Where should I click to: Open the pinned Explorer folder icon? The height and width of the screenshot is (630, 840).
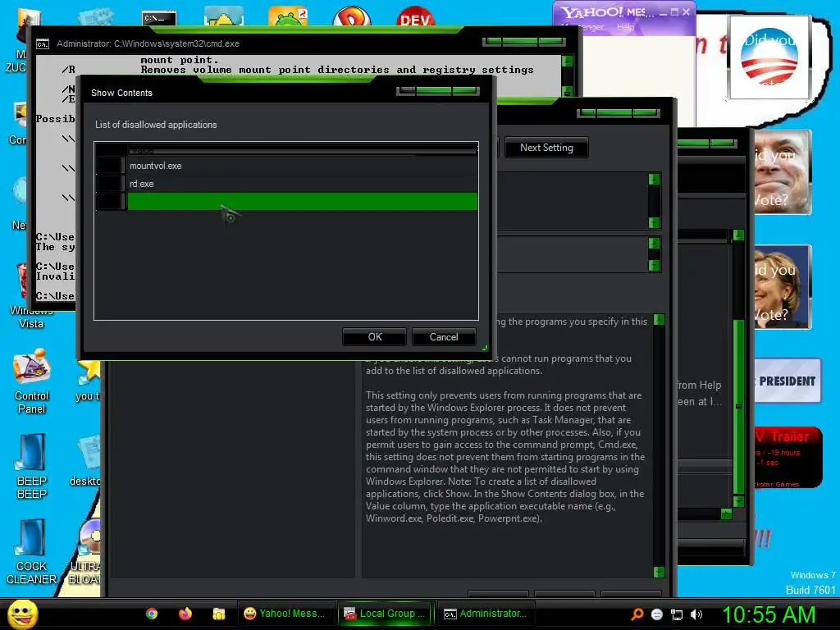coord(218,614)
